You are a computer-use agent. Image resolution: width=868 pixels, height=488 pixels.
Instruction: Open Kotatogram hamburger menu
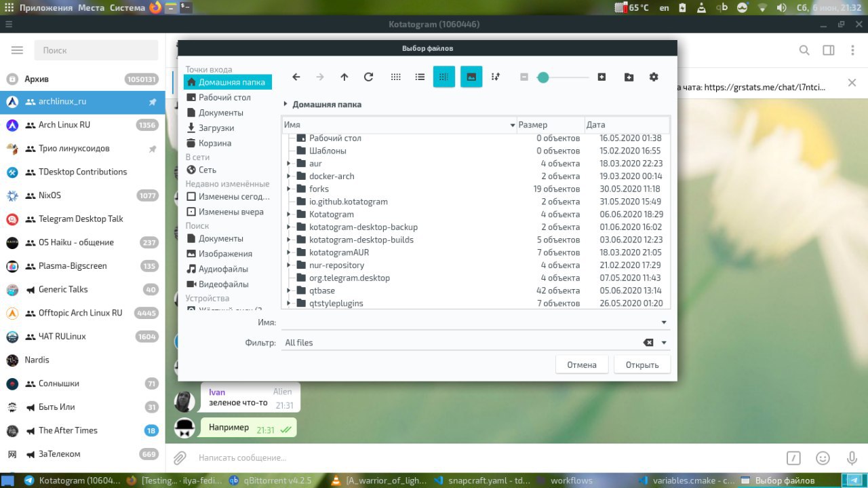point(18,50)
